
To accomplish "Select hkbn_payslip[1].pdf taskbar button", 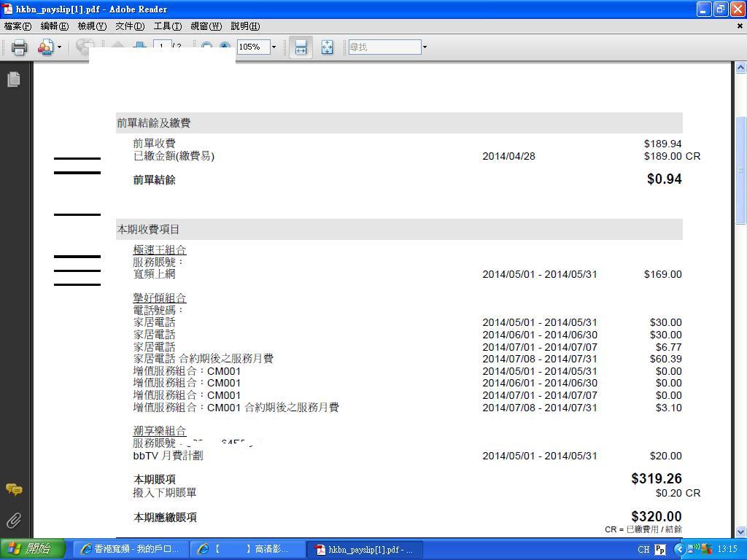I will pyautogui.click(x=365, y=549).
